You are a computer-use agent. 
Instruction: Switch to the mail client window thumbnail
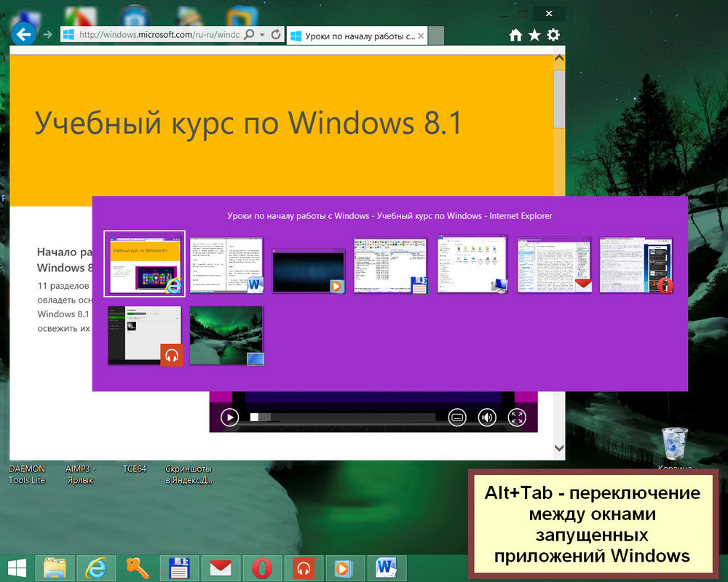(554, 266)
